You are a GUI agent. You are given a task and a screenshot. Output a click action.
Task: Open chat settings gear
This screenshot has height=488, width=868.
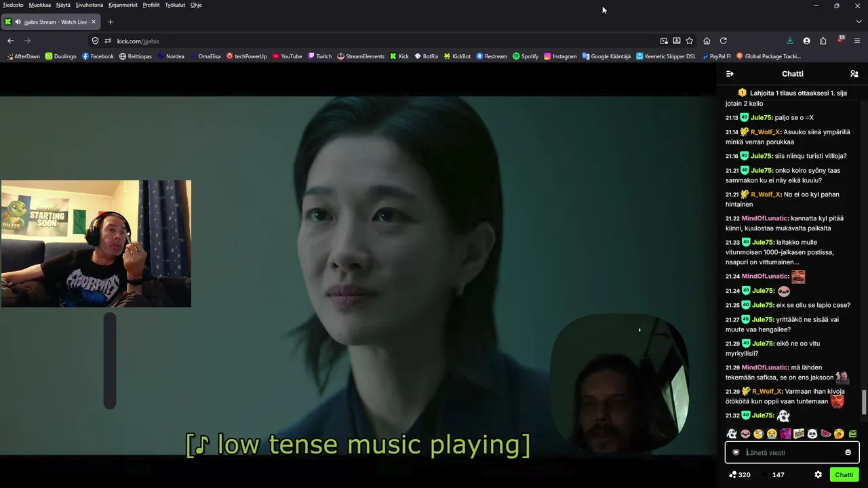click(x=818, y=474)
